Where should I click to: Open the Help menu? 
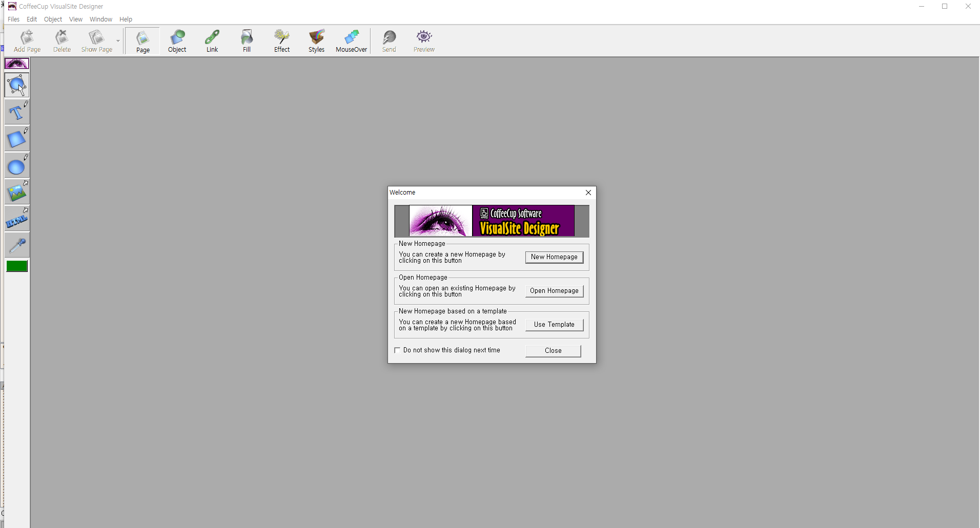pyautogui.click(x=126, y=19)
